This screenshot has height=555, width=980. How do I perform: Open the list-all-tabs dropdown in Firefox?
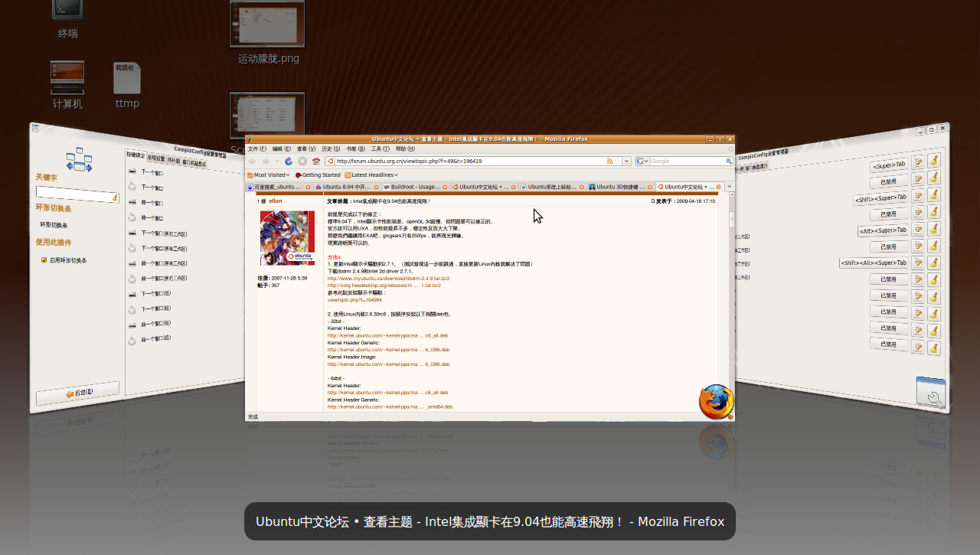(x=730, y=187)
